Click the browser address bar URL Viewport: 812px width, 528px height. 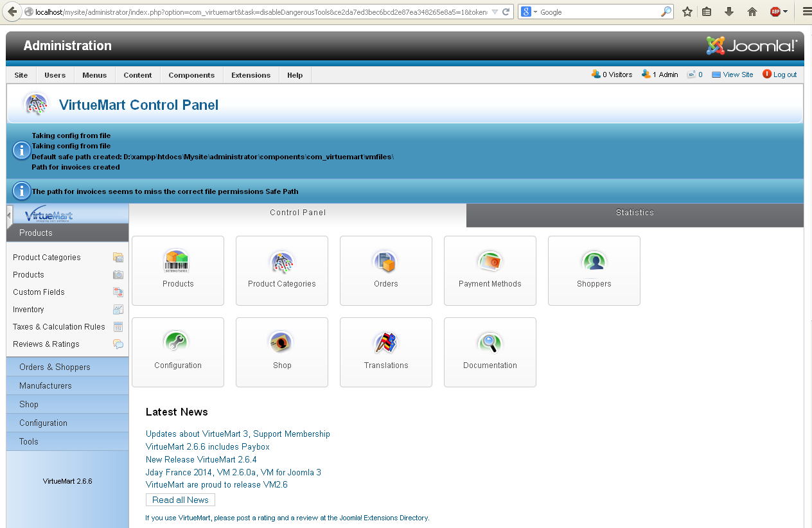click(261, 12)
